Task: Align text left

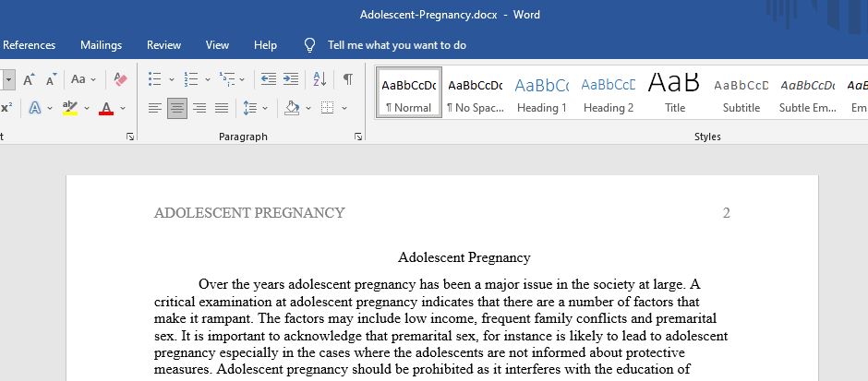Action: pos(155,108)
